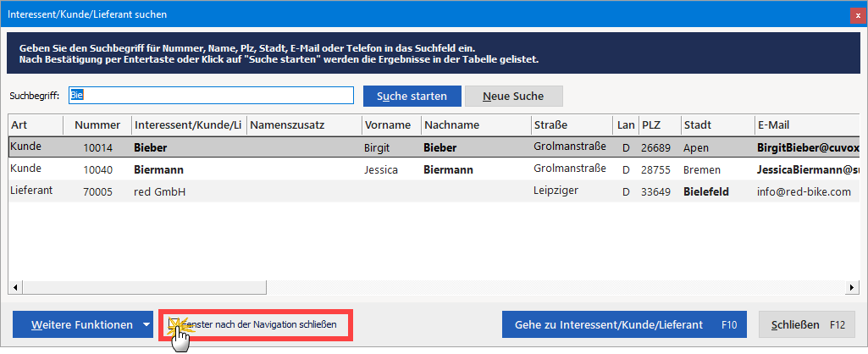The height and width of the screenshot is (354, 868).
Task: Expand the Weitere Funktionen dropdown arrow
Action: click(147, 324)
